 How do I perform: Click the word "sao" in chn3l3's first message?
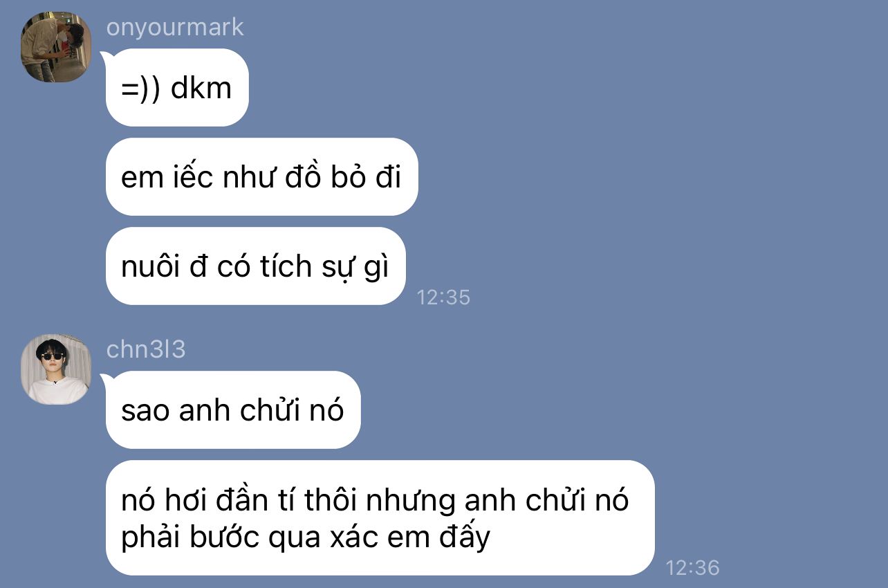[x=145, y=411]
